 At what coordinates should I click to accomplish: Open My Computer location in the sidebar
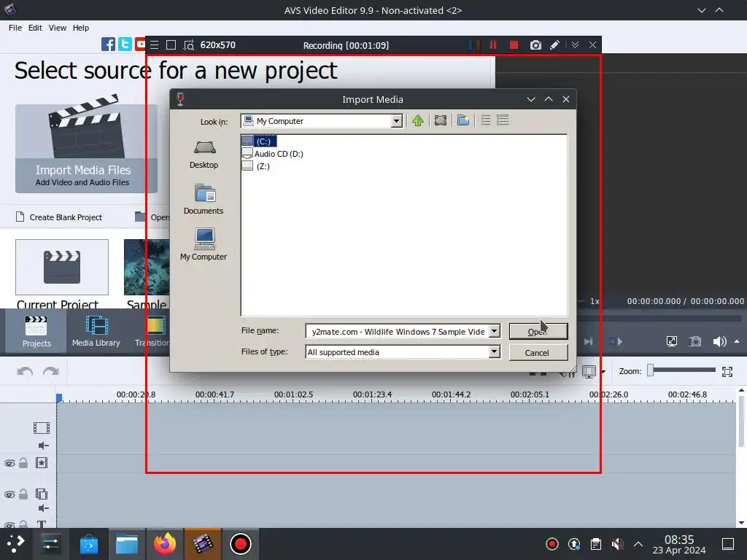(204, 244)
